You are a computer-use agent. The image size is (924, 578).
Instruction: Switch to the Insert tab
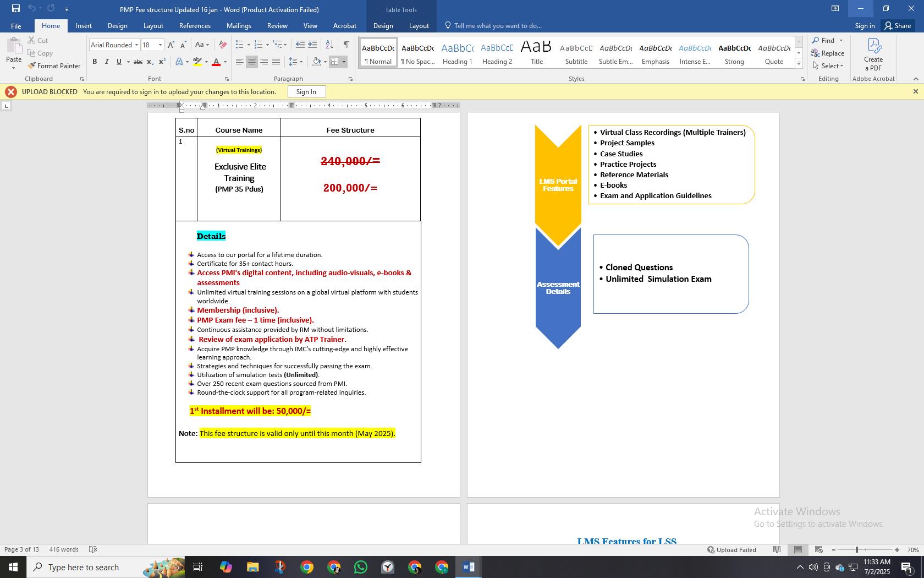84,26
